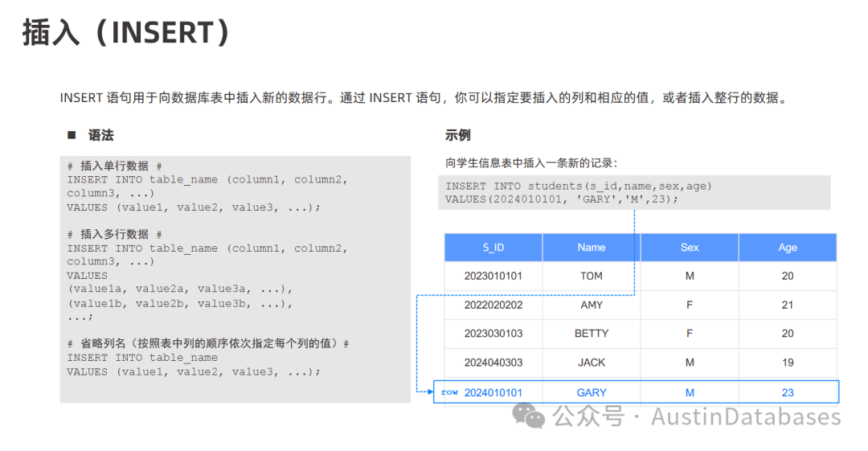Click age value 21 in AMY row

pos(787,305)
